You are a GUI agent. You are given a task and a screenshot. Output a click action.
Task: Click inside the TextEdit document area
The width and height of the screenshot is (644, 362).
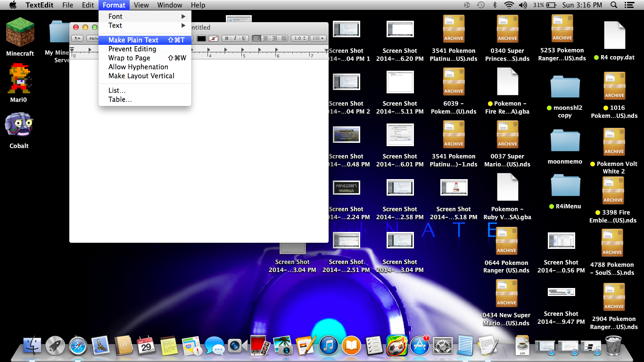(x=198, y=151)
